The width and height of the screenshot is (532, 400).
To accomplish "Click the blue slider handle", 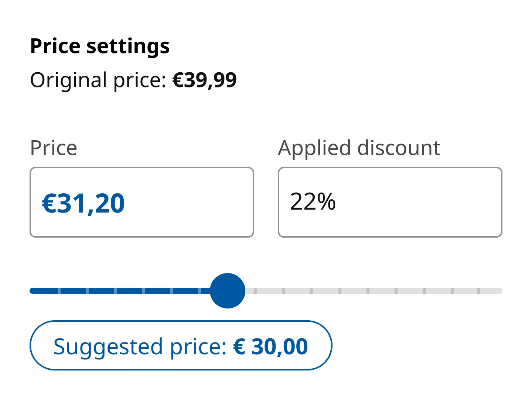I will coord(228,291).
